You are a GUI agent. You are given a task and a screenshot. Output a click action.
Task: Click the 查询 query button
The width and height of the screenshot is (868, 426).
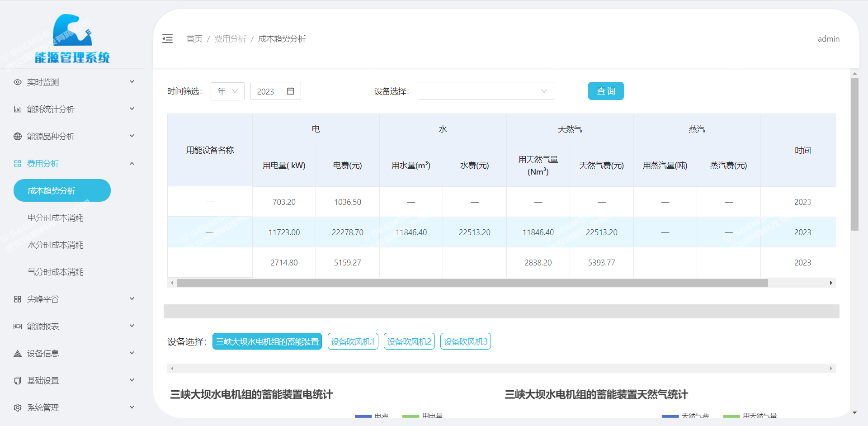coord(606,91)
